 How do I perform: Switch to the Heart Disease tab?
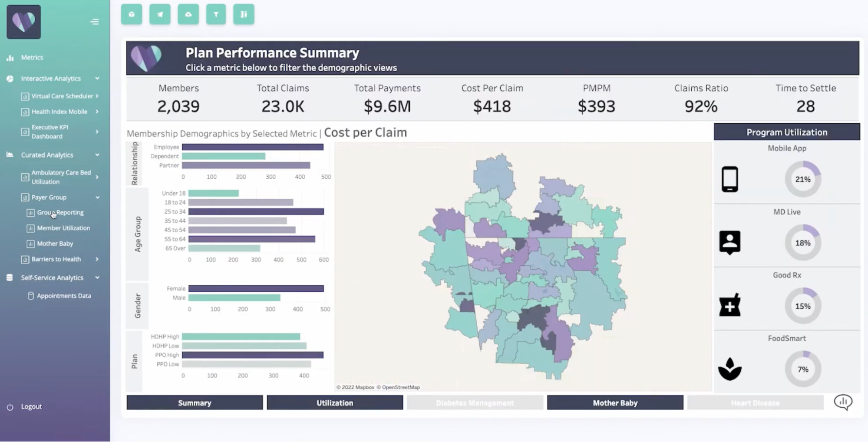[x=756, y=402]
